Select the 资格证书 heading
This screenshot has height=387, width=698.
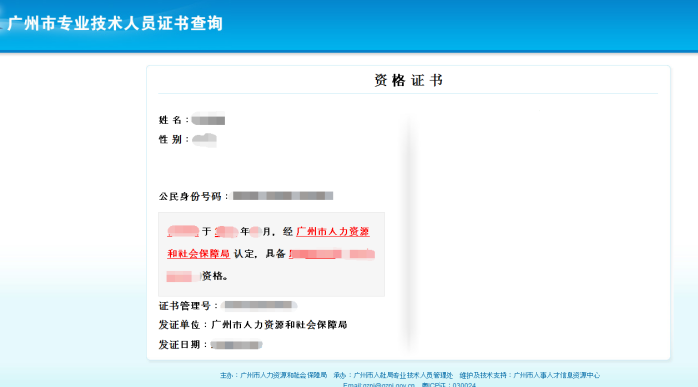[x=408, y=81]
